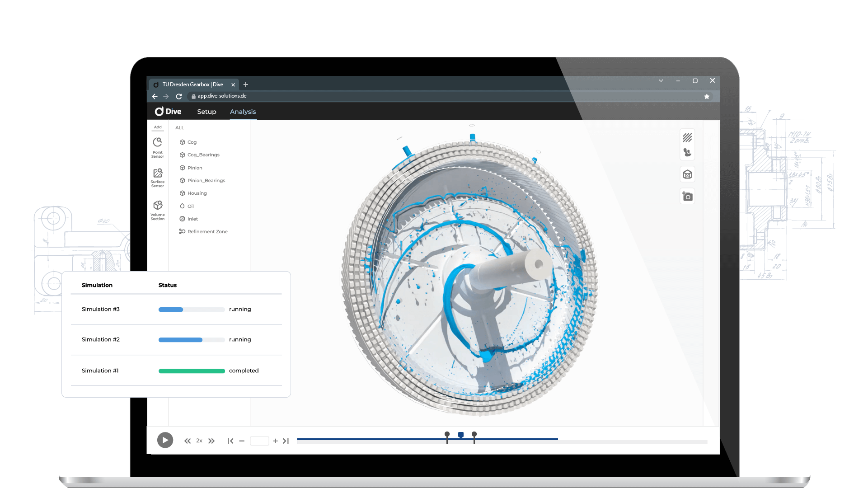This screenshot has height=488, width=868.
Task: Click the fluid splash render icon
Action: click(687, 153)
